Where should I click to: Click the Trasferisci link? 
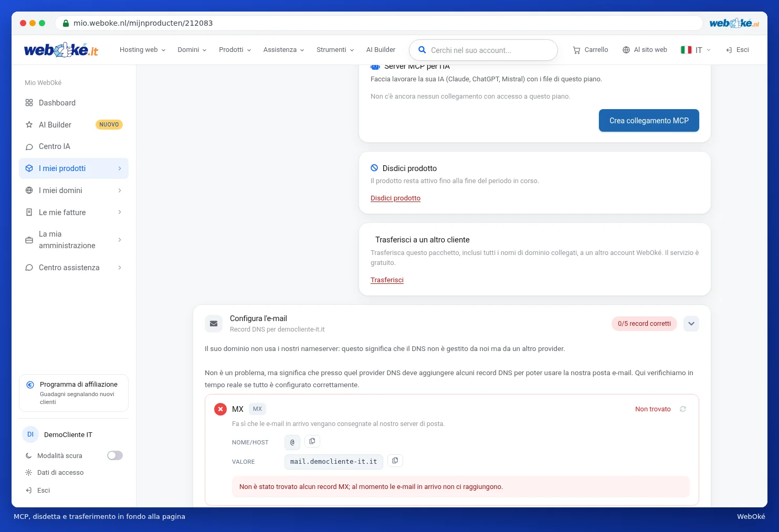[387, 280]
